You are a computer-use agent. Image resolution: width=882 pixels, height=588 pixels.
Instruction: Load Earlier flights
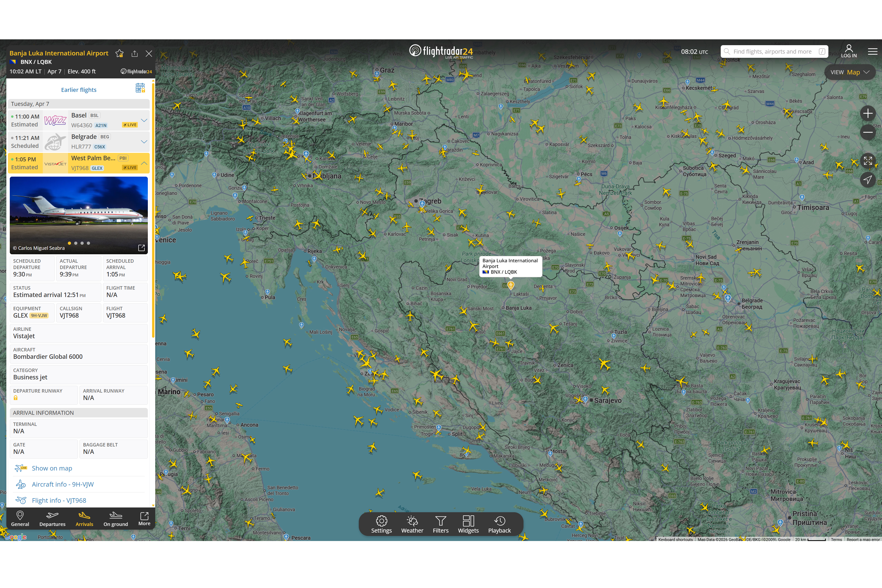point(79,90)
